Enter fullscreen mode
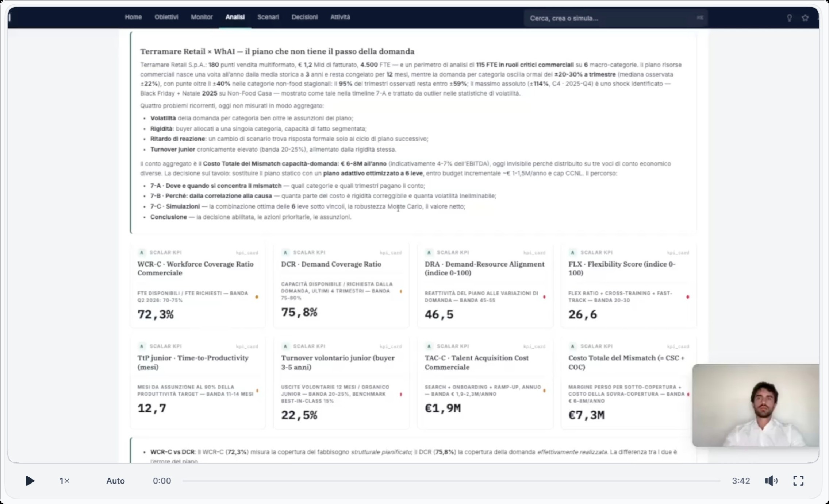The height and width of the screenshot is (504, 829). point(798,481)
